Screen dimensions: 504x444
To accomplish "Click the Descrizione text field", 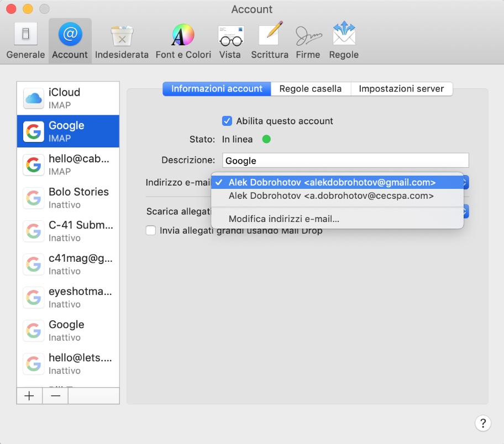I will 345,160.
